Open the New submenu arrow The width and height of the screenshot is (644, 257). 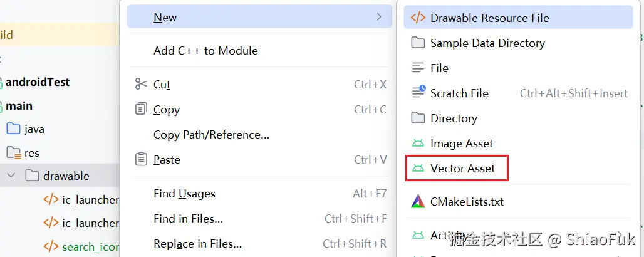379,17
